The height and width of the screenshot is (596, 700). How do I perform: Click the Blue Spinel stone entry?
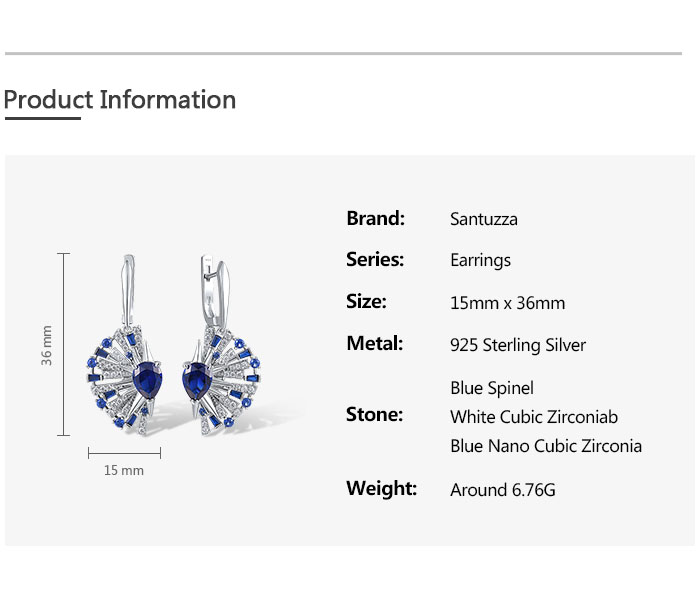coord(492,388)
